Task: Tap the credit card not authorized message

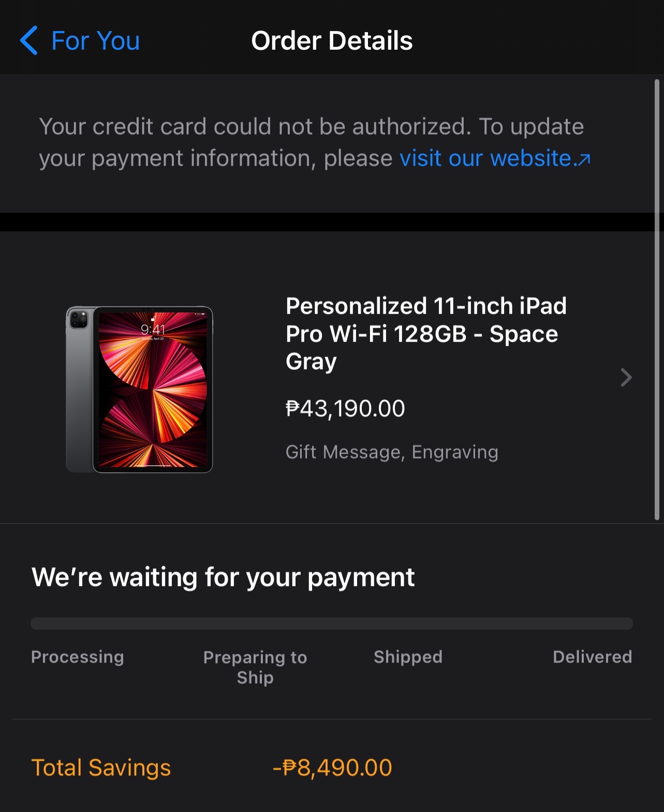Action: click(x=315, y=142)
